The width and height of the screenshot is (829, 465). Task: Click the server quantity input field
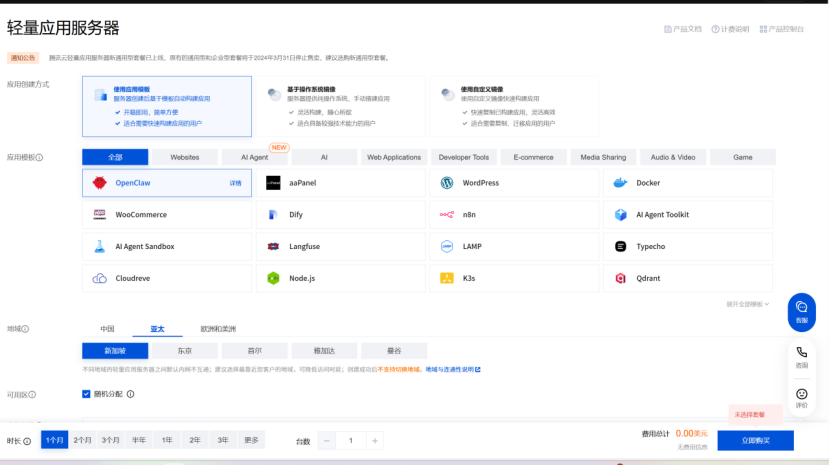[351, 441]
